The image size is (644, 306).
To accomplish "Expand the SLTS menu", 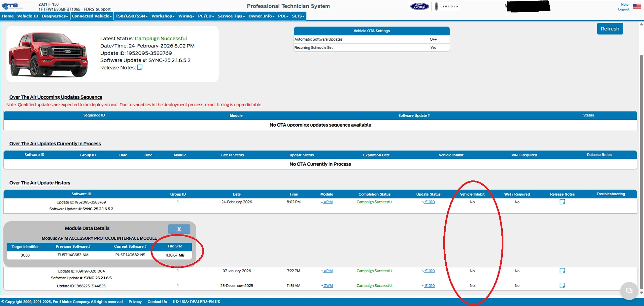I will [298, 16].
